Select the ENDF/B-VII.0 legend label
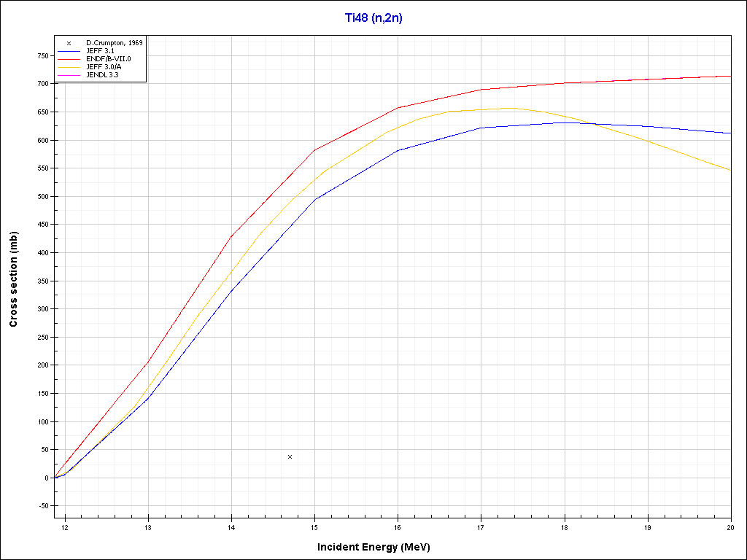This screenshot has width=747, height=560. (110, 59)
